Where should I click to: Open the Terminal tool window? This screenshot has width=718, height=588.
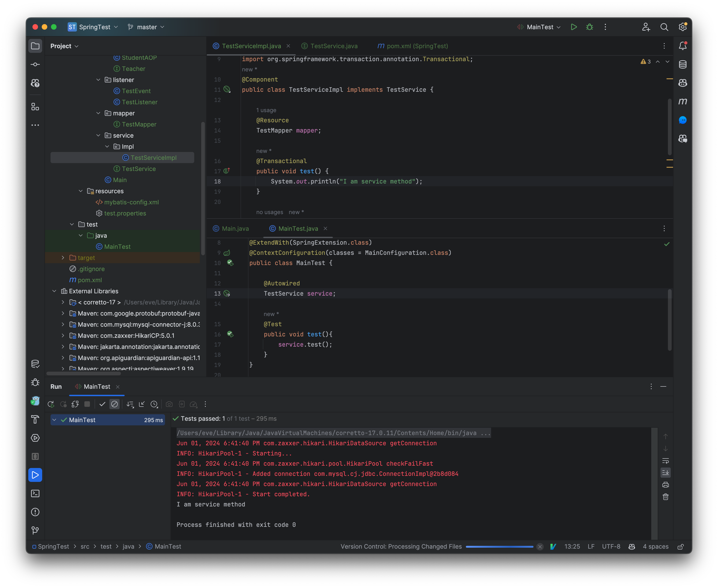point(35,493)
